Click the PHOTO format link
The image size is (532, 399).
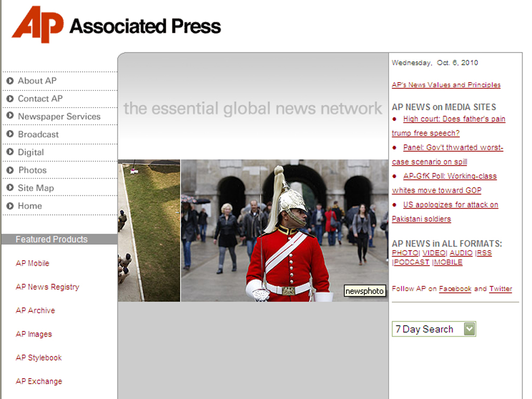pos(405,253)
